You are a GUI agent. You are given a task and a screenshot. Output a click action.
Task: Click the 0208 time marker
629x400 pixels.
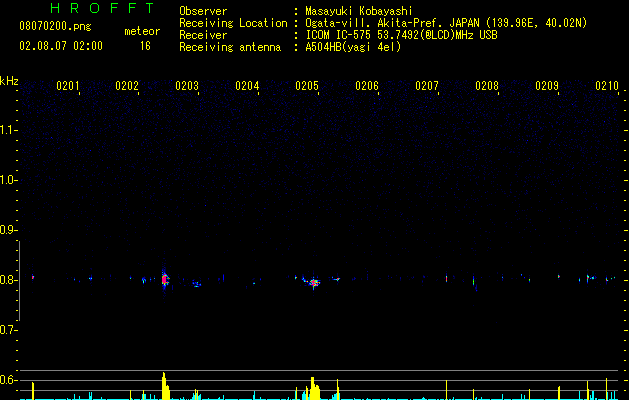pos(487,86)
